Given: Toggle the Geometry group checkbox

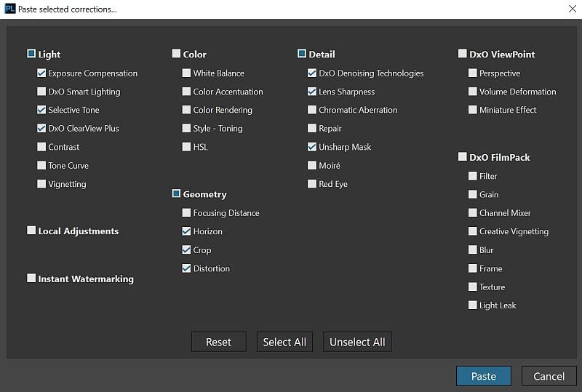Looking at the screenshot, I should pyautogui.click(x=176, y=193).
